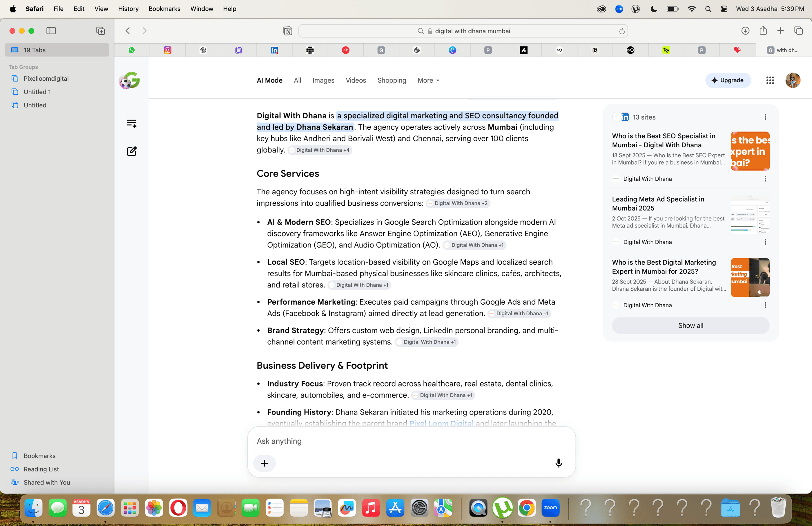Launch Google Chrome from the Dock

pyautogui.click(x=526, y=508)
